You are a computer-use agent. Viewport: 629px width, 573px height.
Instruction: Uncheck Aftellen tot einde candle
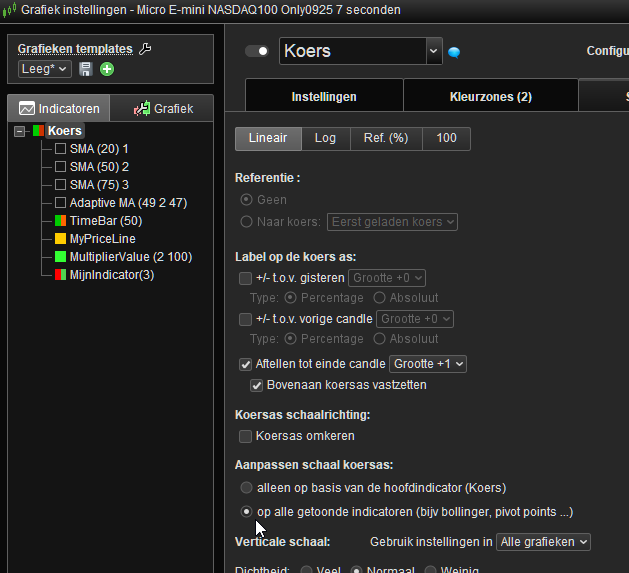click(246, 364)
